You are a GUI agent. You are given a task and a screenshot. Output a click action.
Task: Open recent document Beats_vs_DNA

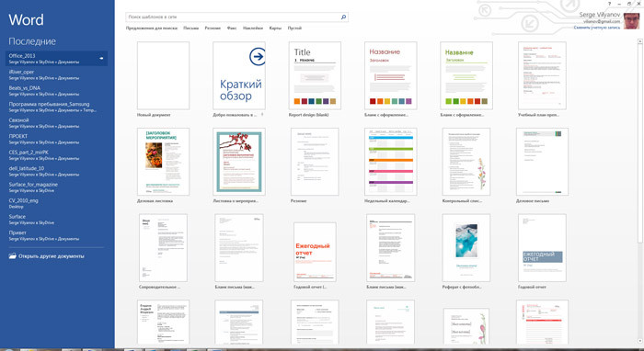(x=56, y=91)
